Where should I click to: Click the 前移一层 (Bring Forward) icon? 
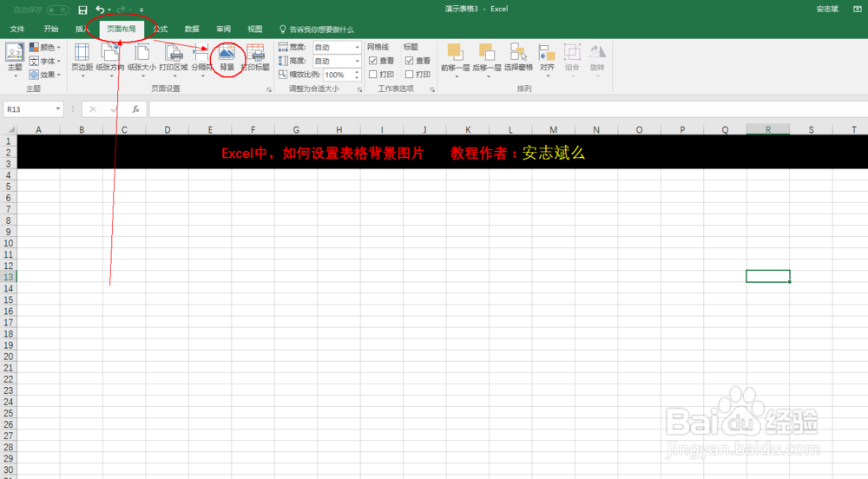pyautogui.click(x=455, y=53)
